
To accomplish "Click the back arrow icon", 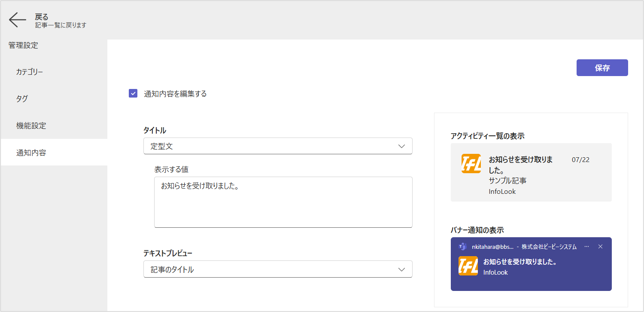I will pos(18,20).
